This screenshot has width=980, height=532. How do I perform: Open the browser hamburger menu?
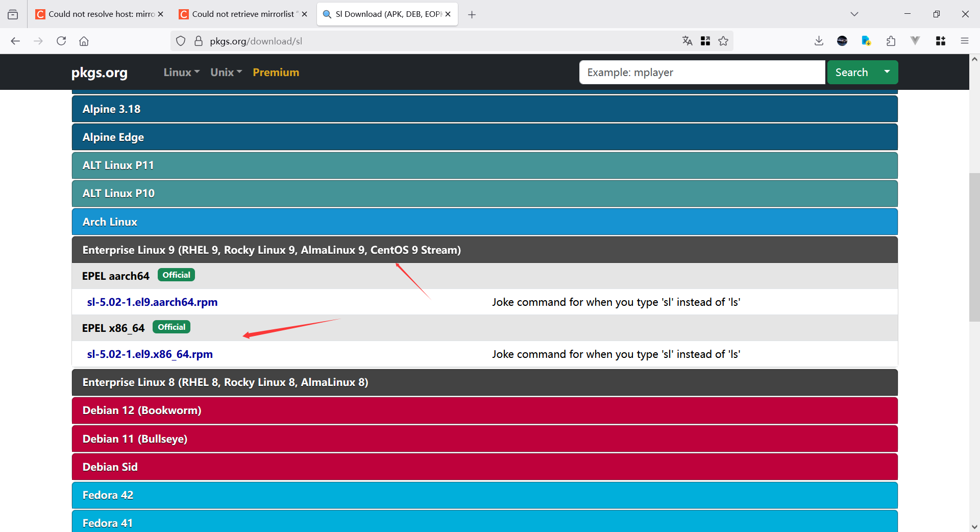pyautogui.click(x=965, y=41)
